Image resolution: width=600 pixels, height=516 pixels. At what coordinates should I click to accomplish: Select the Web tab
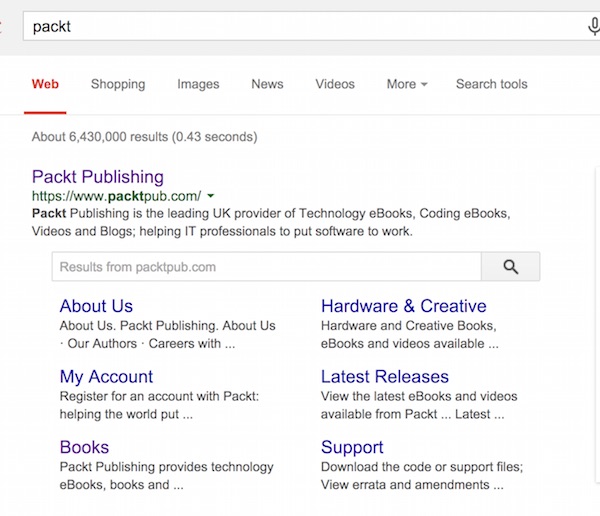pyautogui.click(x=45, y=84)
